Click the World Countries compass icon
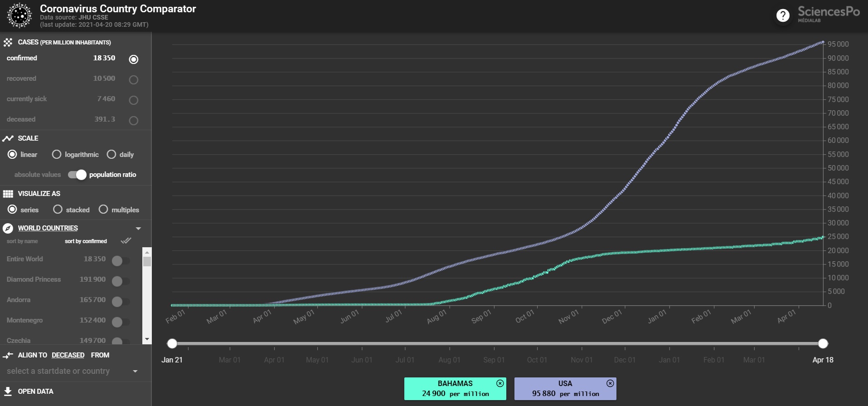 pyautogui.click(x=8, y=228)
